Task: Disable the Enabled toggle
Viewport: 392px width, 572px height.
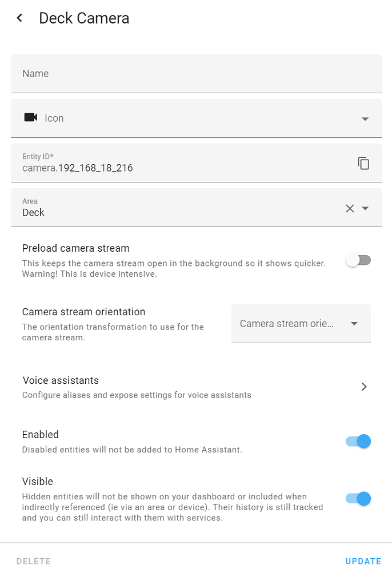Action: click(x=357, y=441)
